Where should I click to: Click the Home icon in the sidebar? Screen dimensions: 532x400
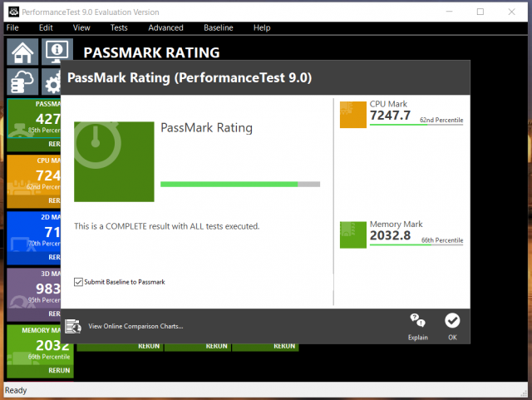22,52
